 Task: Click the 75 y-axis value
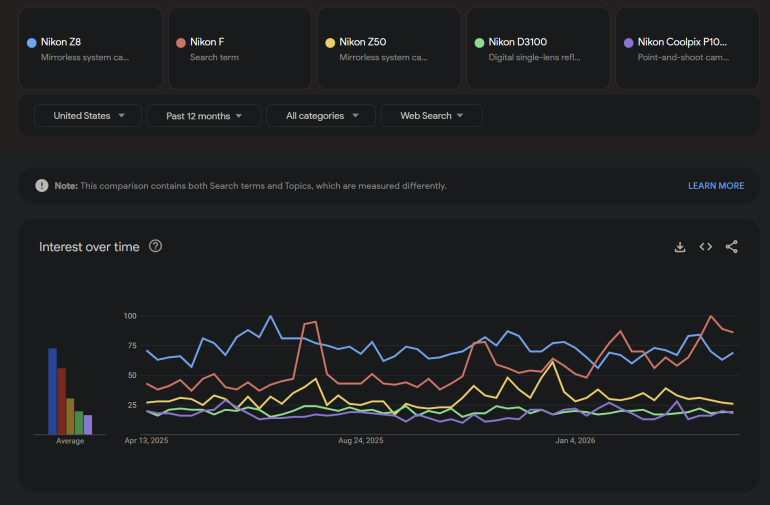pyautogui.click(x=132, y=346)
